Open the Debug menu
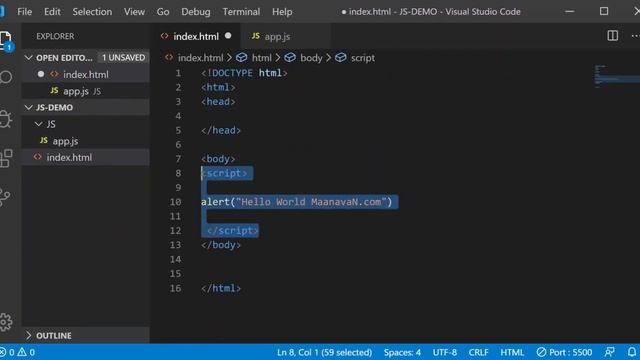Image resolution: width=640 pixels, height=360 pixels. point(196,12)
